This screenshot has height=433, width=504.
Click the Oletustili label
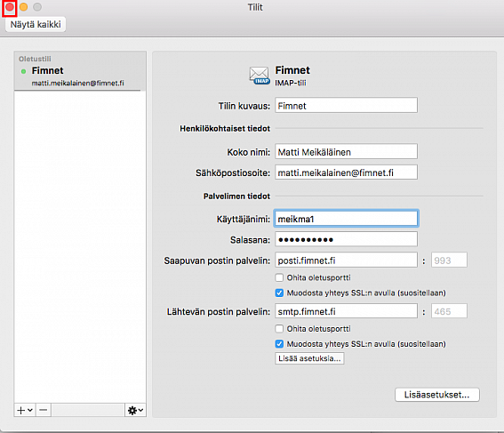pos(35,59)
